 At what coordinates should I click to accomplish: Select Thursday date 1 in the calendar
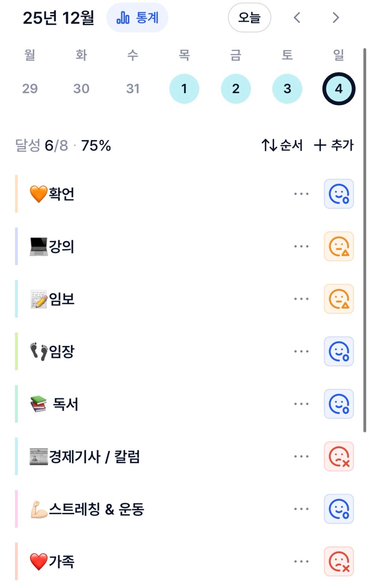[184, 89]
